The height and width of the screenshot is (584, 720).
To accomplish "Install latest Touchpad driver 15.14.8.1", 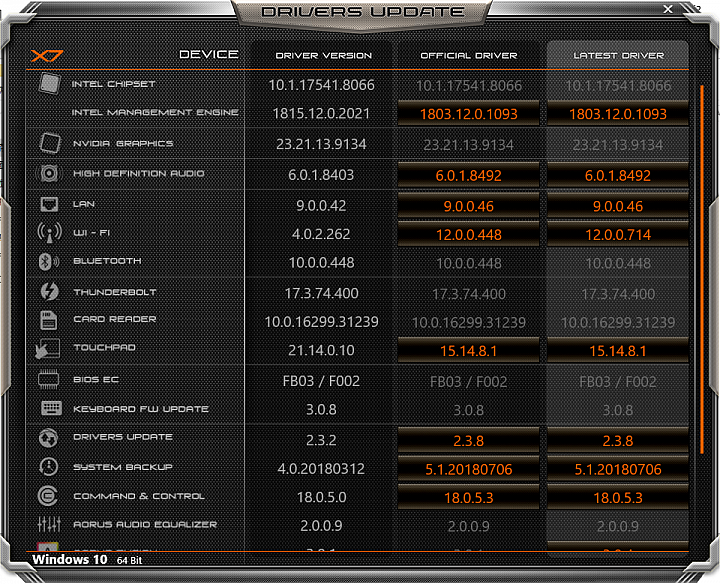I will (x=618, y=350).
